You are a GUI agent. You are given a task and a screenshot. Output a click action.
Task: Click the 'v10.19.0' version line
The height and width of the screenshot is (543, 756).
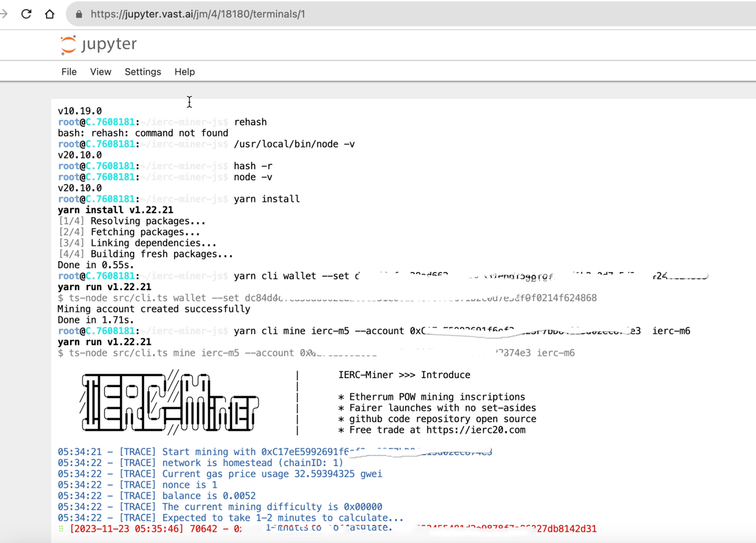tap(80, 111)
